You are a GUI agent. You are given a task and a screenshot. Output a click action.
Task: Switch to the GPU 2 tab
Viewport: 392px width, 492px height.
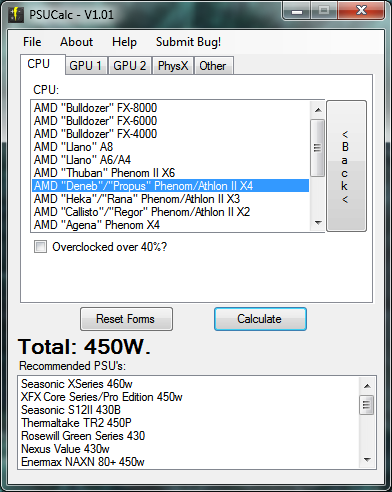[x=130, y=66]
